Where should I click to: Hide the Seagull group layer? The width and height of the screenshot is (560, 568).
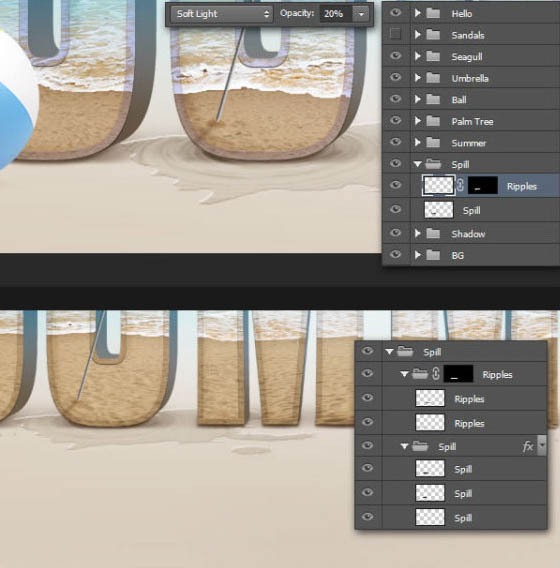[x=396, y=55]
